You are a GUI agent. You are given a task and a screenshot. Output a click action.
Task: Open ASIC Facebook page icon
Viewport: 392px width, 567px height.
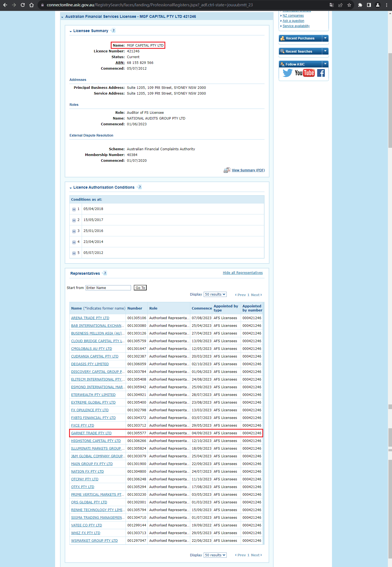321,73
